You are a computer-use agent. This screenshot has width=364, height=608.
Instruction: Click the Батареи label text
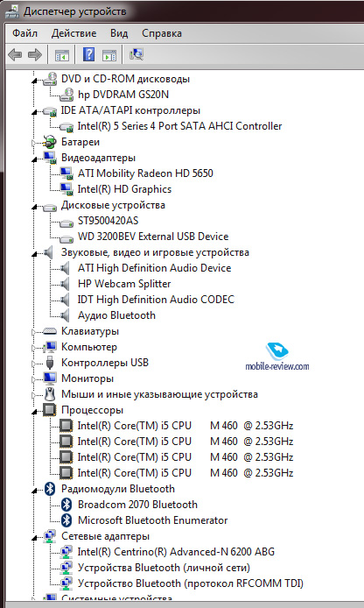click(x=80, y=142)
